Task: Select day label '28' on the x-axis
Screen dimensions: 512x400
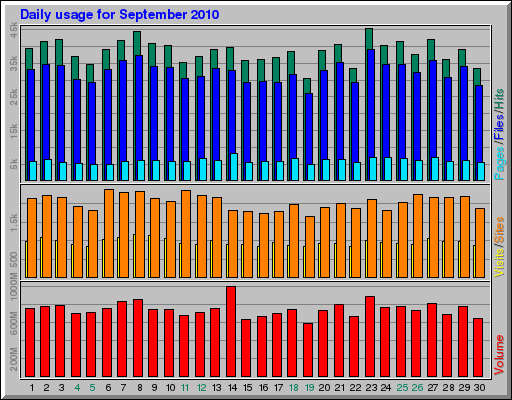Action: pos(448,388)
